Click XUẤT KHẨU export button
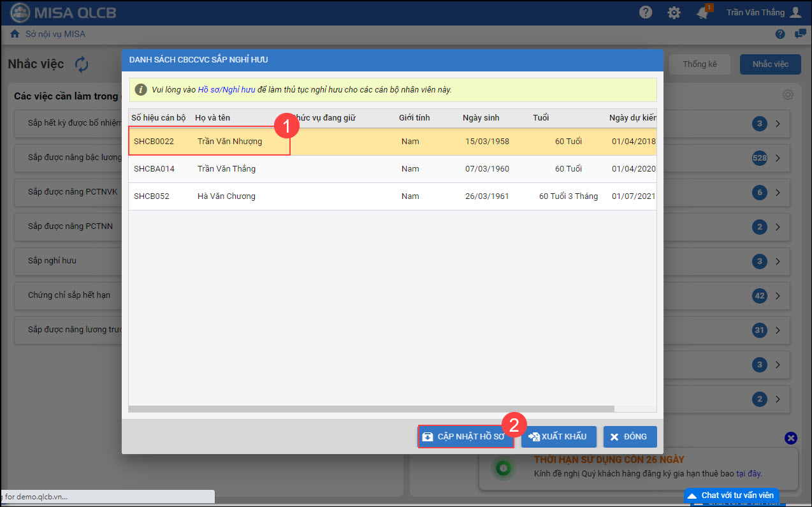The width and height of the screenshot is (812, 507). (x=558, y=437)
